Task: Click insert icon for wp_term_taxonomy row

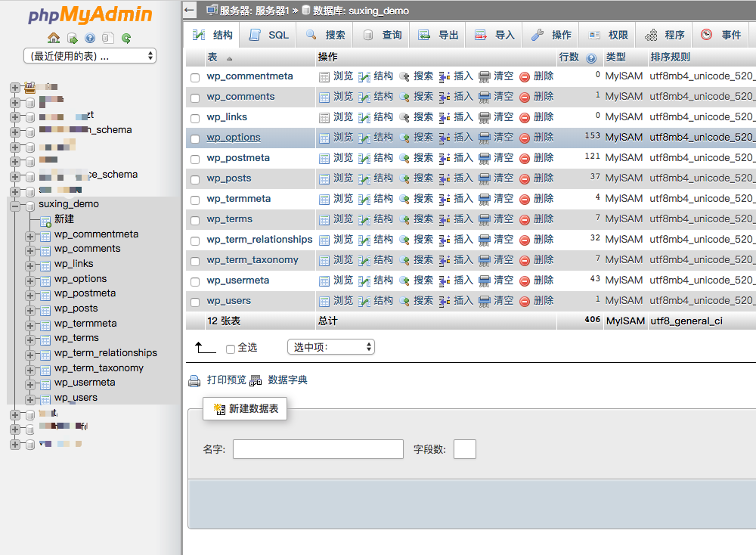Action: [x=445, y=260]
